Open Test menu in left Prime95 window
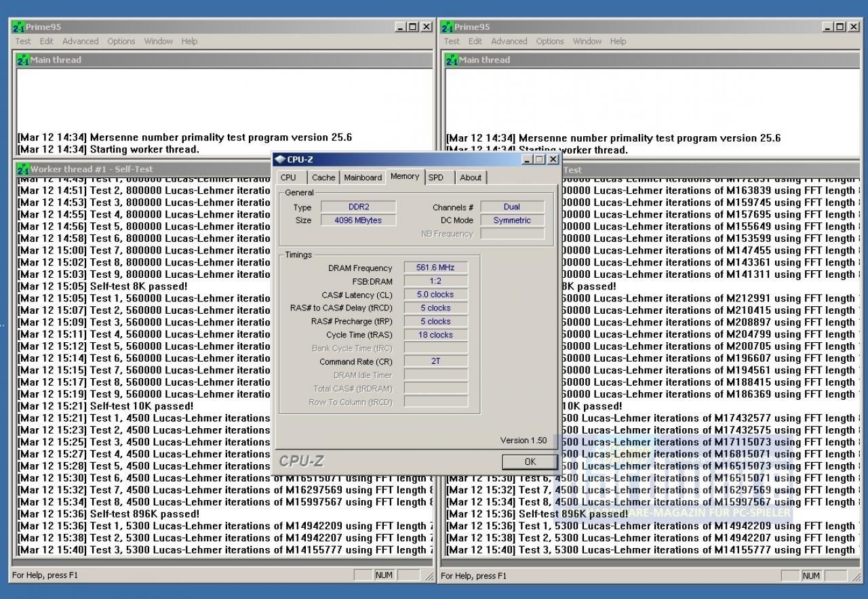This screenshot has width=868, height=599. pyautogui.click(x=23, y=41)
